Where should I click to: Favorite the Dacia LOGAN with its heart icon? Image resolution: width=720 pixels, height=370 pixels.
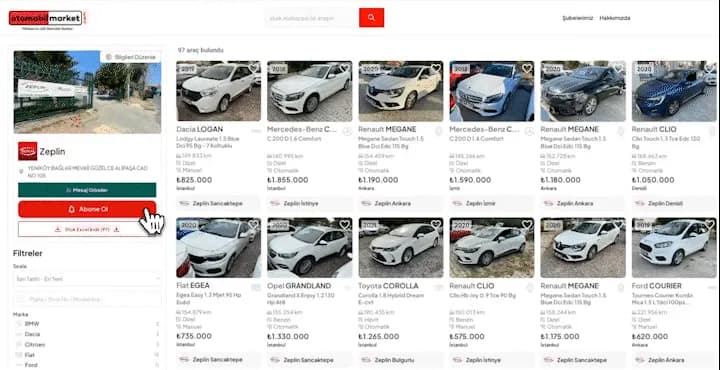click(x=253, y=68)
